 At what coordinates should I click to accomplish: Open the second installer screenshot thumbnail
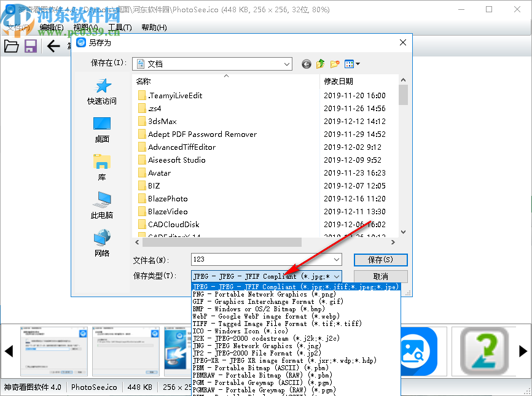[x=126, y=351]
